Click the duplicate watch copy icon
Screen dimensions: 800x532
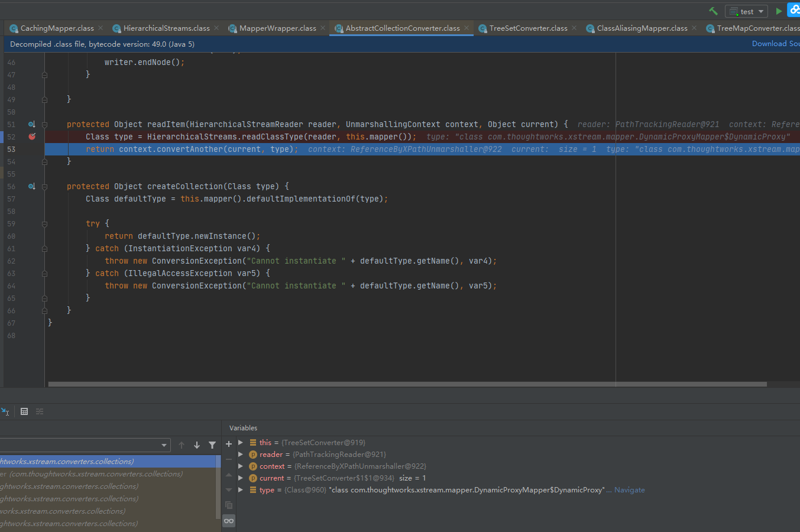[x=229, y=505]
